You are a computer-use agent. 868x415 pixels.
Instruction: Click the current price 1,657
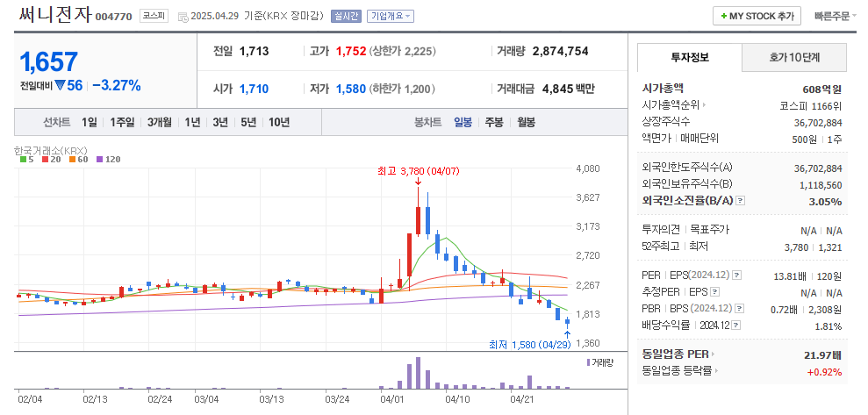pos(49,62)
